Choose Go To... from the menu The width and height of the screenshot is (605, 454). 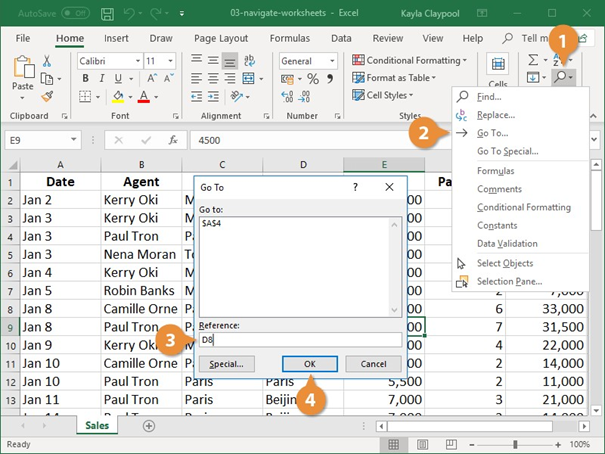521,133
